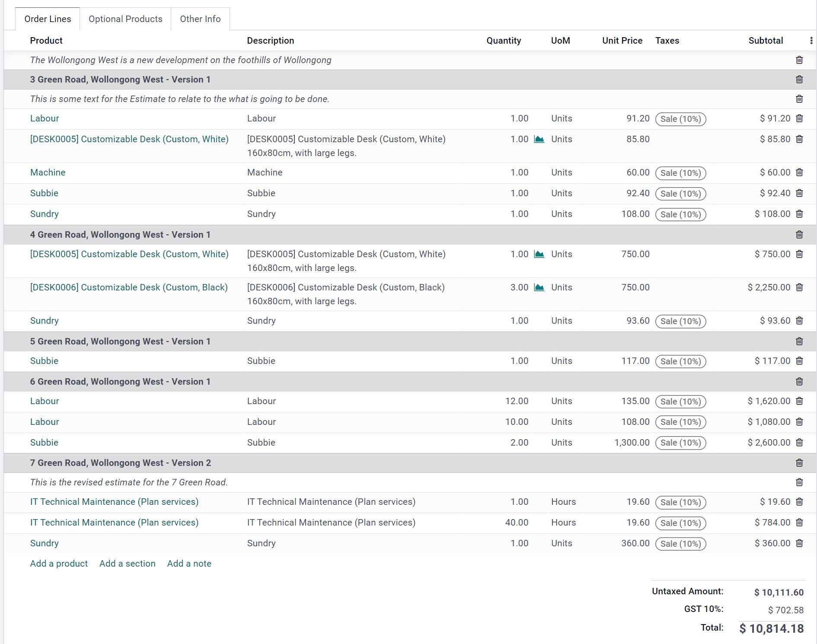
Task: Open forecast chart icon for DESK0006 line
Action: [x=539, y=287]
